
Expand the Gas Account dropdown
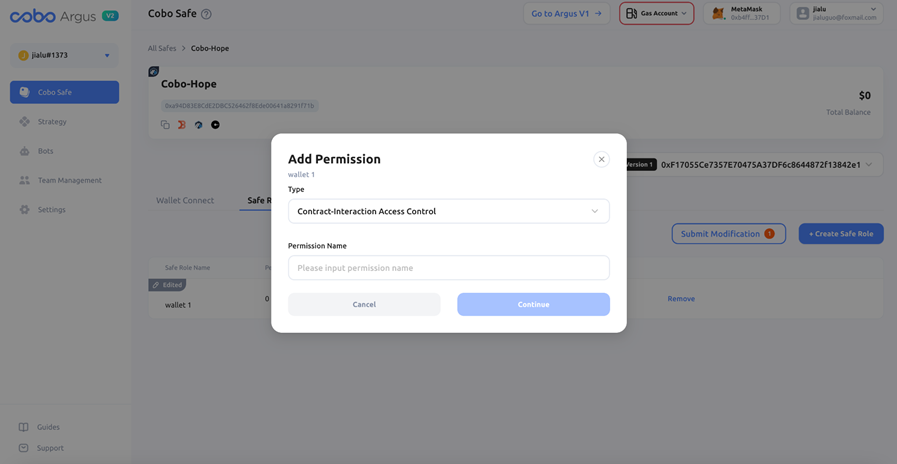coord(656,14)
